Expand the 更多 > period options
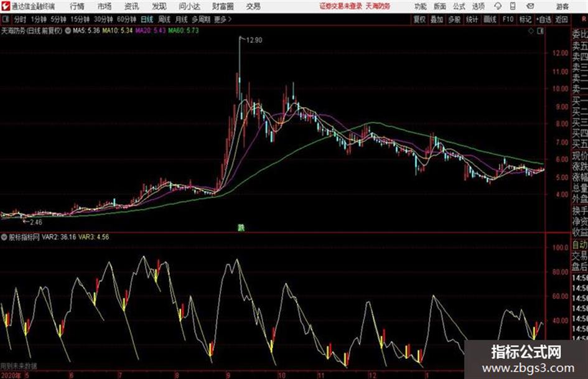 tap(223, 19)
